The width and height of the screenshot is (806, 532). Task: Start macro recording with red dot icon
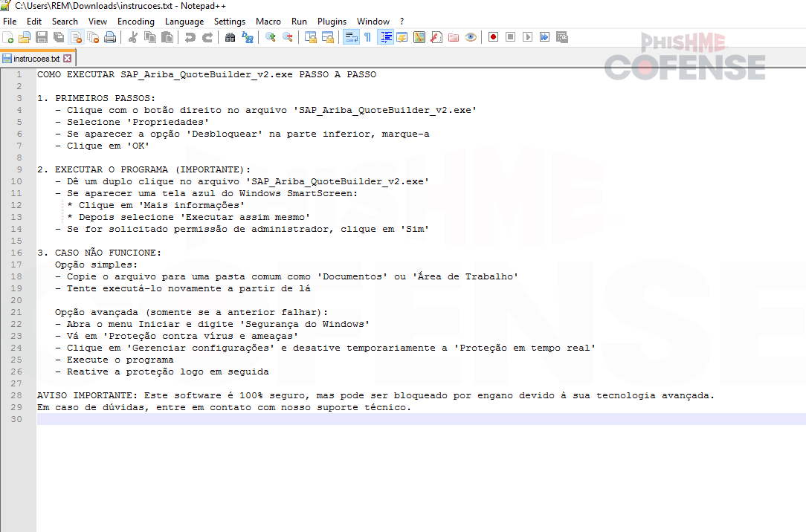point(493,37)
